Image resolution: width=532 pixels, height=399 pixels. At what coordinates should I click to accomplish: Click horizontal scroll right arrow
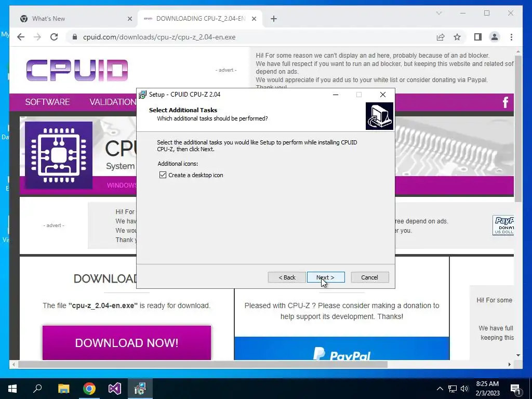[x=510, y=364]
